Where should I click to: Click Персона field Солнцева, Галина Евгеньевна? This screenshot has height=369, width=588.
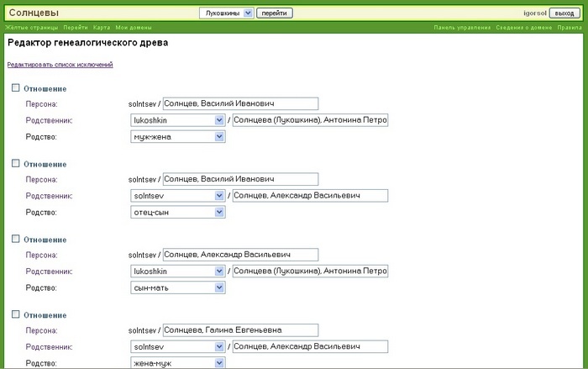coord(240,330)
